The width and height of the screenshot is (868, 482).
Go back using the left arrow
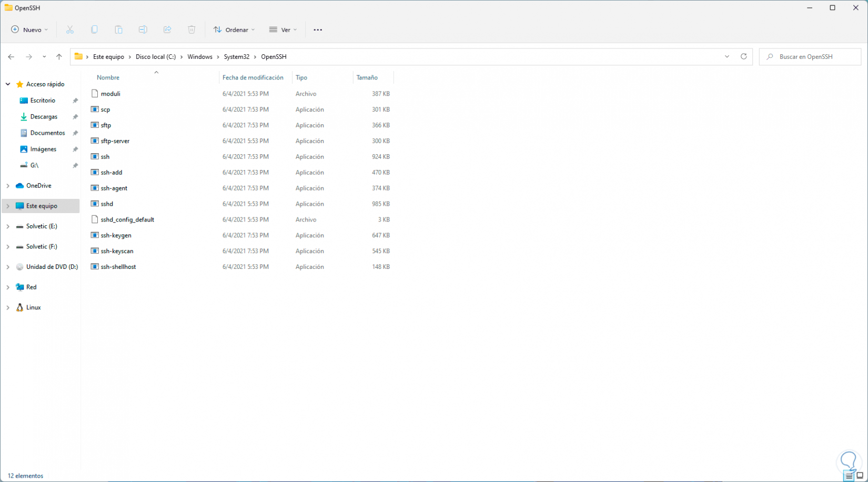click(11, 57)
